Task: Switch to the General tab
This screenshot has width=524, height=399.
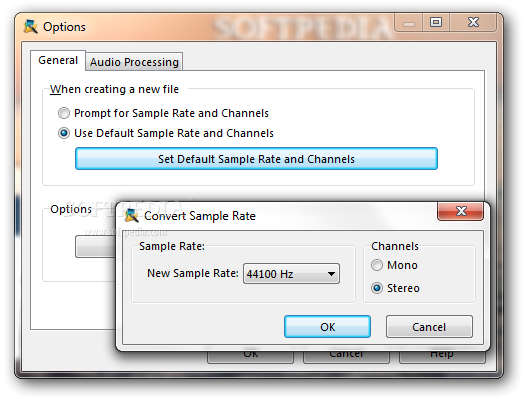Action: [x=58, y=60]
